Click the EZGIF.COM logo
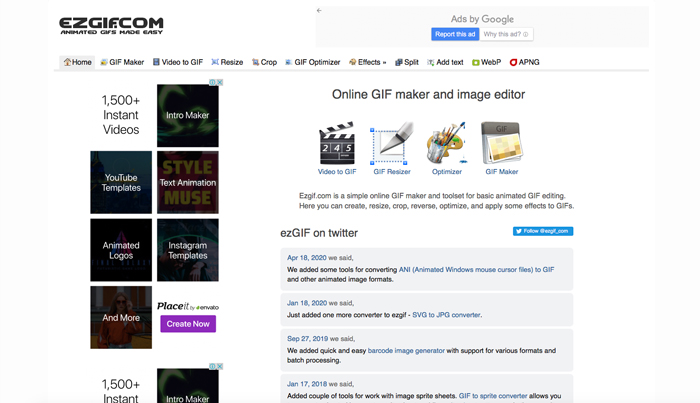 point(111,26)
